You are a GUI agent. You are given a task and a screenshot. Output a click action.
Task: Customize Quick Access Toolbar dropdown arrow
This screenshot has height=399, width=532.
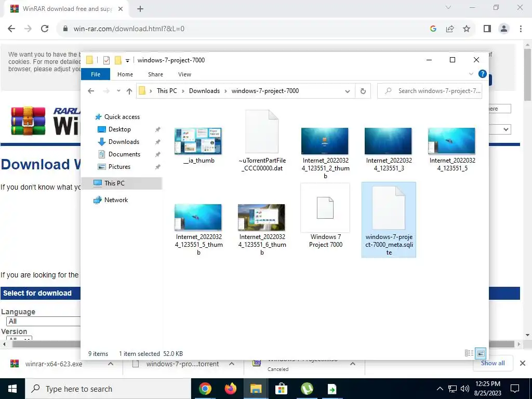click(x=127, y=61)
